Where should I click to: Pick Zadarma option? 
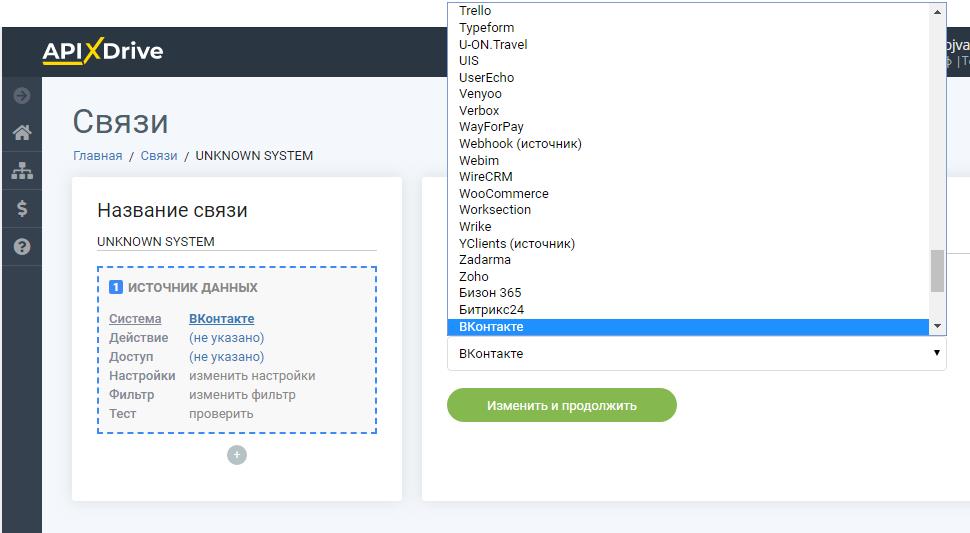[688, 260]
